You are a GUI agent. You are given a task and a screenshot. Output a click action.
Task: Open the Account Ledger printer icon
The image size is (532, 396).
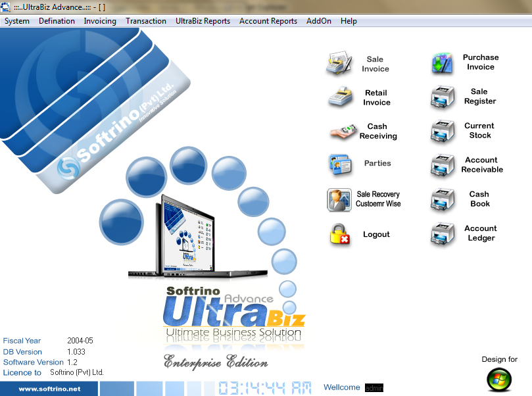coord(442,234)
